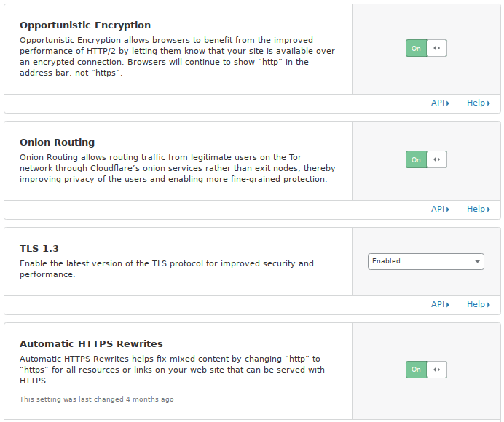Show the API link for TLS 1.3

[438, 305]
